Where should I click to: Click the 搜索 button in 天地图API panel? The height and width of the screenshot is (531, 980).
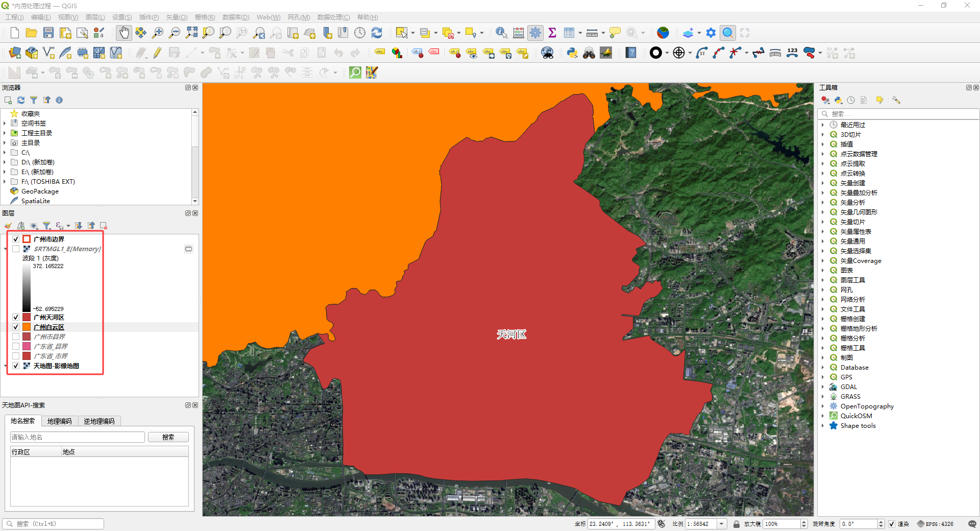tap(168, 437)
